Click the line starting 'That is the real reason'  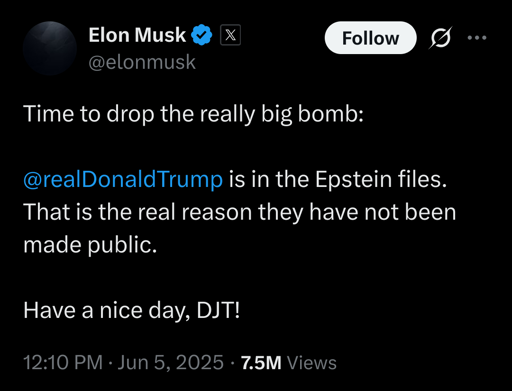point(240,213)
